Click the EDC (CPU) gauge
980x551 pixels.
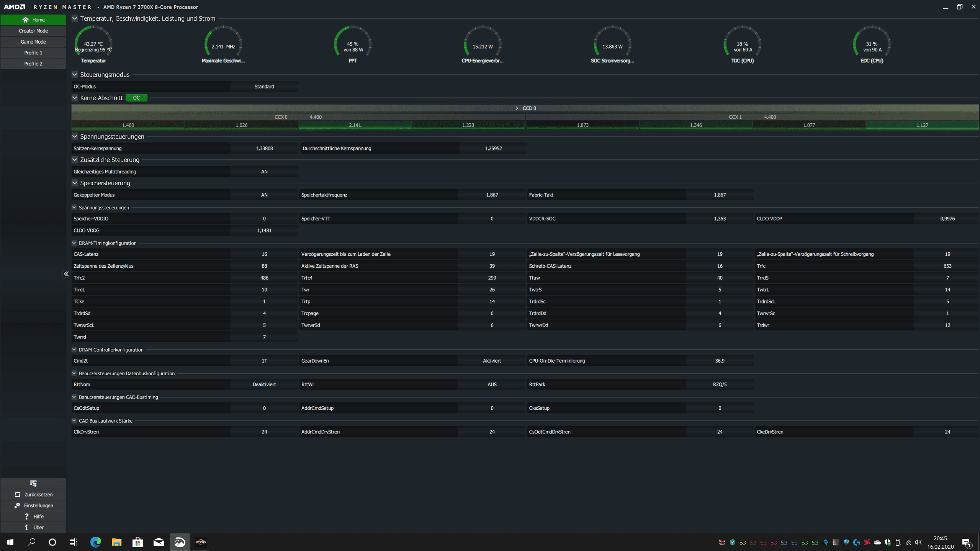pos(872,44)
